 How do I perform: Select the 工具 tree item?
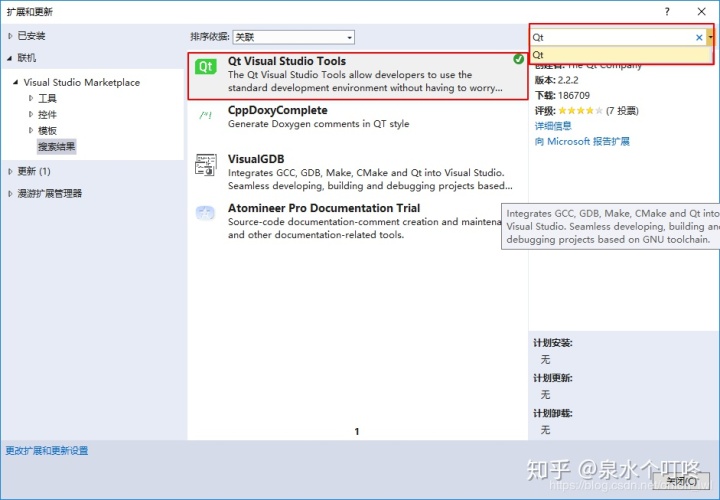[47, 98]
